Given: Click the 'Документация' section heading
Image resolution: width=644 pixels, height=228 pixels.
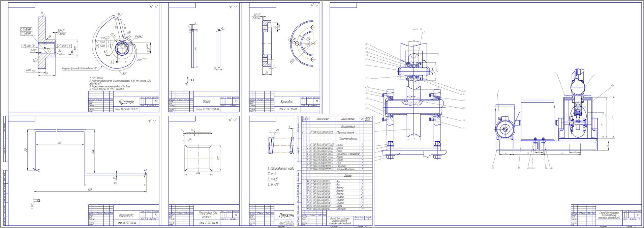Looking at the screenshot, I should coord(347,126).
